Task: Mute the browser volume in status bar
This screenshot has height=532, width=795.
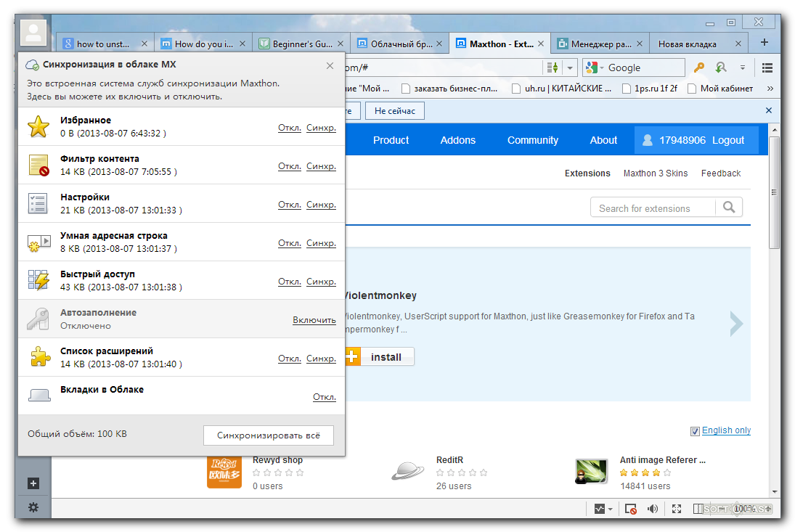Action: (x=653, y=509)
